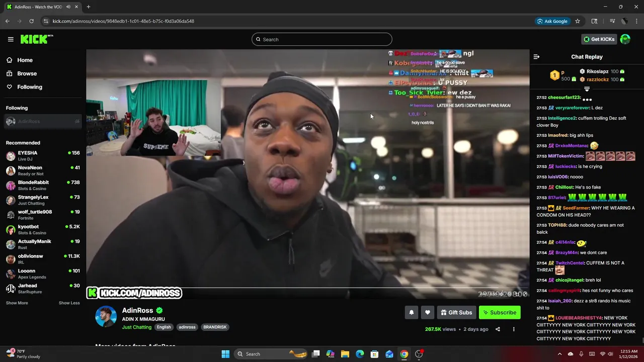This screenshot has width=644, height=362.
Task: Toggle notifications bell for AdinRoss
Action: coord(412,312)
